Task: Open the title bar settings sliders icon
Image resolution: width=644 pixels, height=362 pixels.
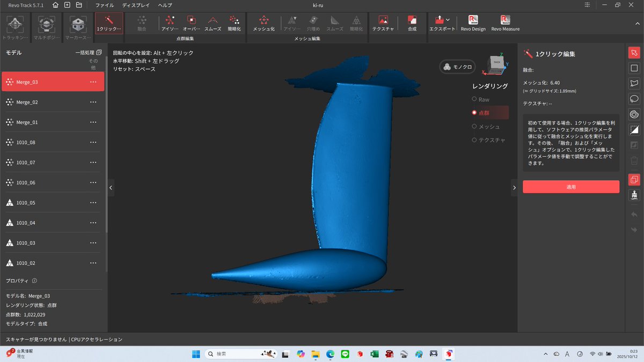Action: [588, 5]
